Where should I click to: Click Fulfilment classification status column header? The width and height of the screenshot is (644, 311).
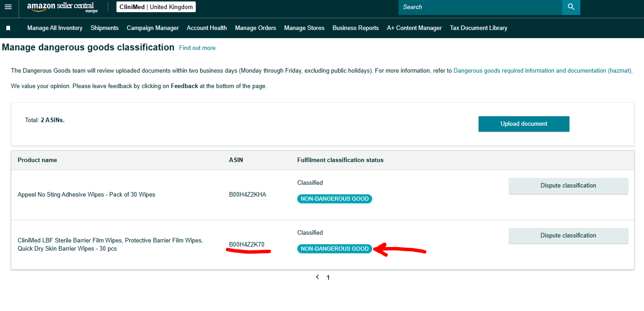[x=340, y=160]
